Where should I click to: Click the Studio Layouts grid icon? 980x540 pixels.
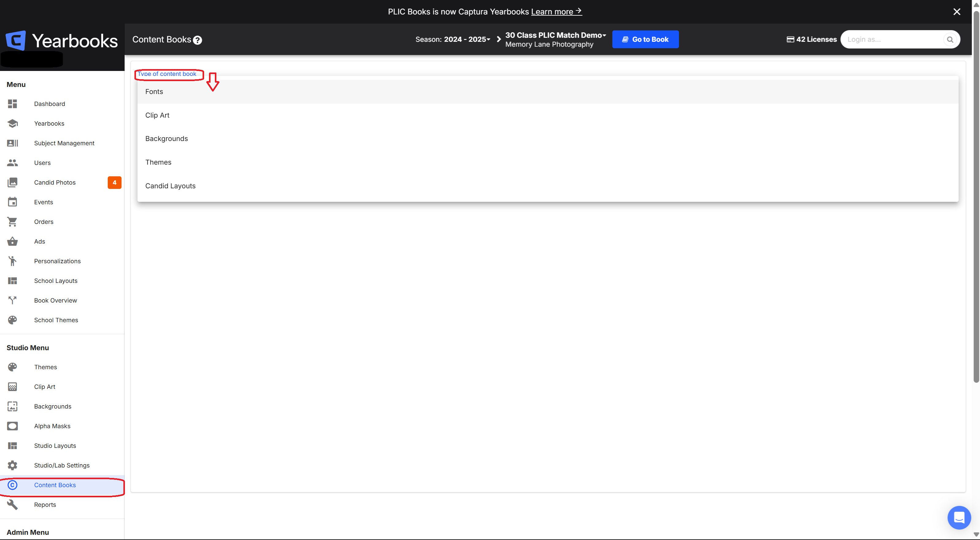click(13, 446)
